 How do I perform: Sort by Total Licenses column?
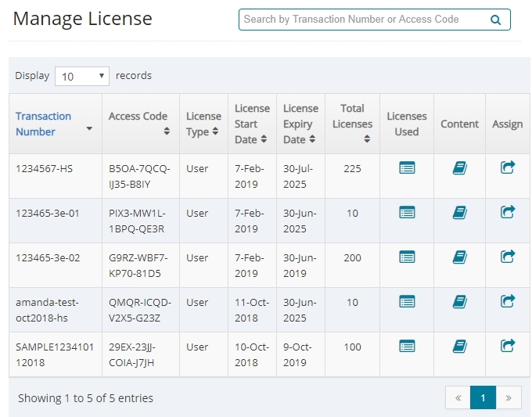352,124
